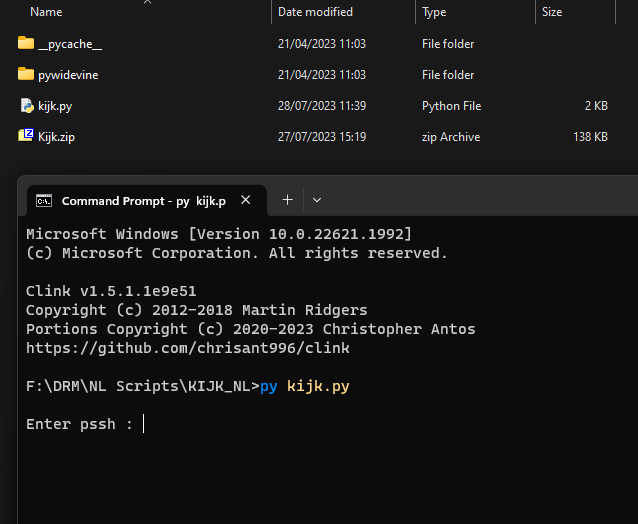Click the clink GitHub URL text

coord(187,348)
